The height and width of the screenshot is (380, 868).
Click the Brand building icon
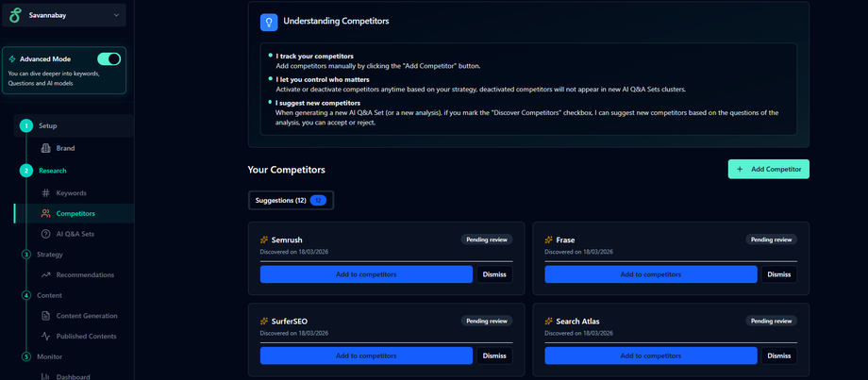(45, 148)
